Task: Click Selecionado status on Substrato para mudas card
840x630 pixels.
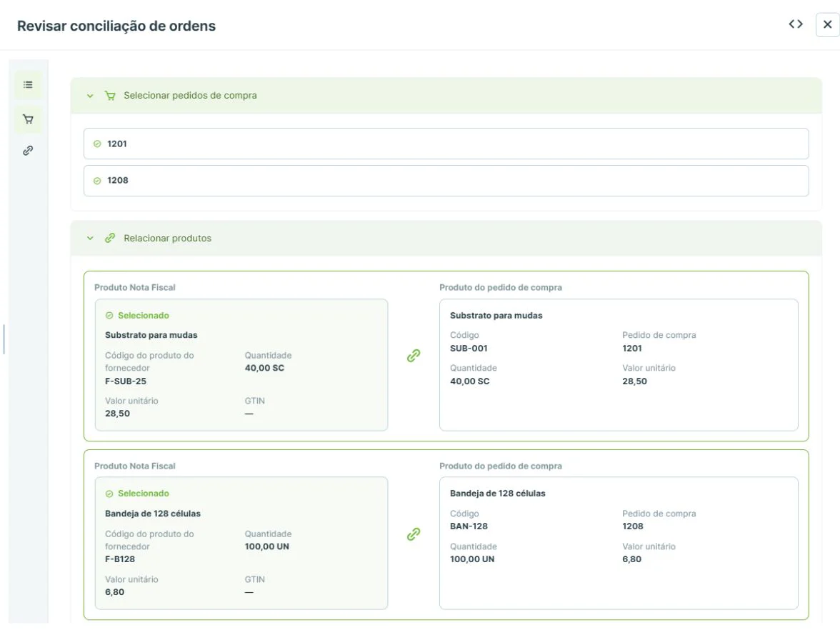Action: click(x=137, y=316)
